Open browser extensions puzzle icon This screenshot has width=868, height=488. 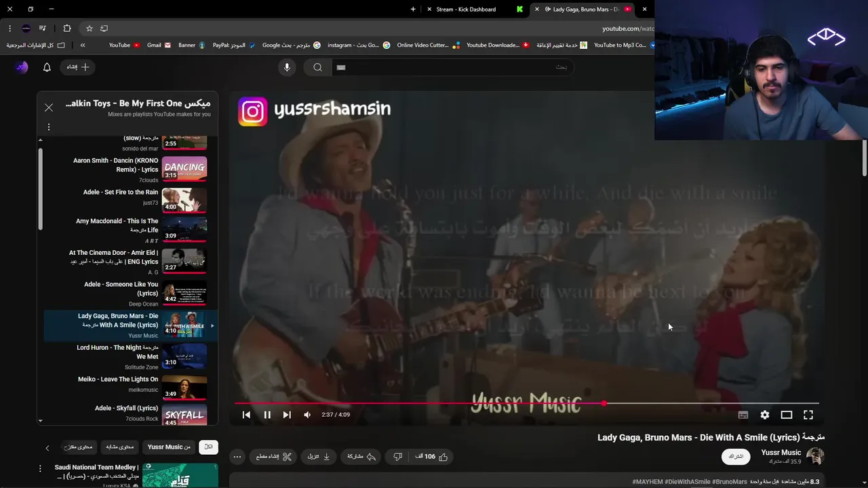coord(66,28)
